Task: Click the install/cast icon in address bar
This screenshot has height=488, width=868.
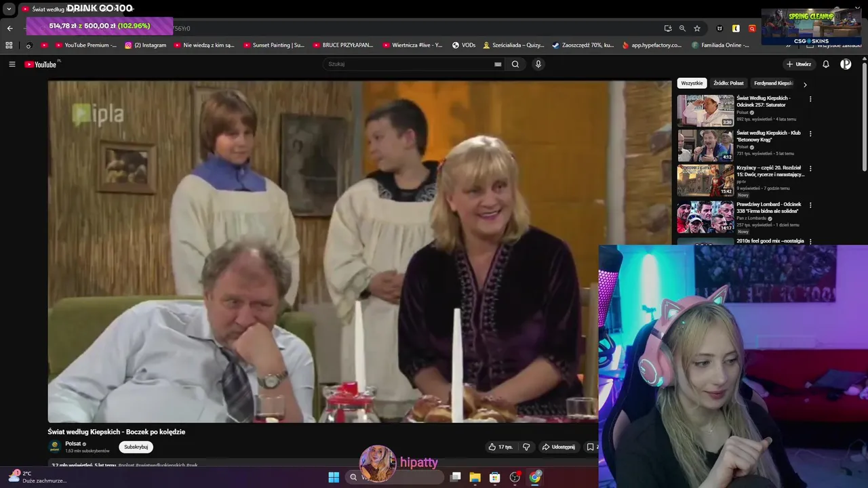Action: pos(668,28)
